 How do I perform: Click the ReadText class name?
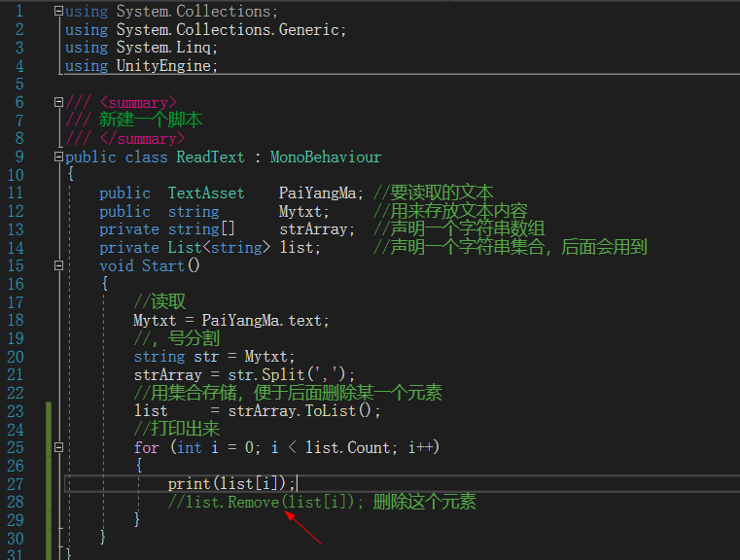tap(210, 157)
